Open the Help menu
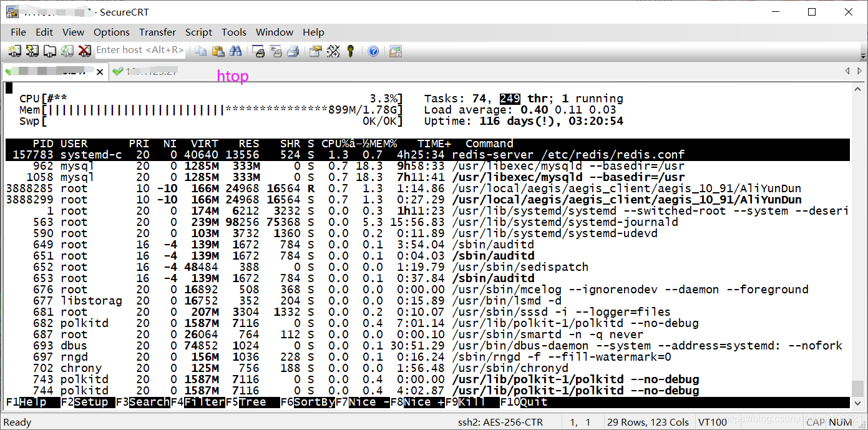 (x=314, y=32)
